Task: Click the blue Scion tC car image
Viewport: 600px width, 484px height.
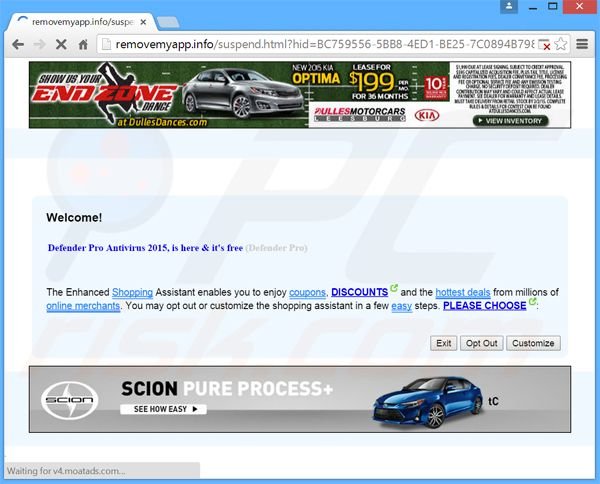Action: 428,402
